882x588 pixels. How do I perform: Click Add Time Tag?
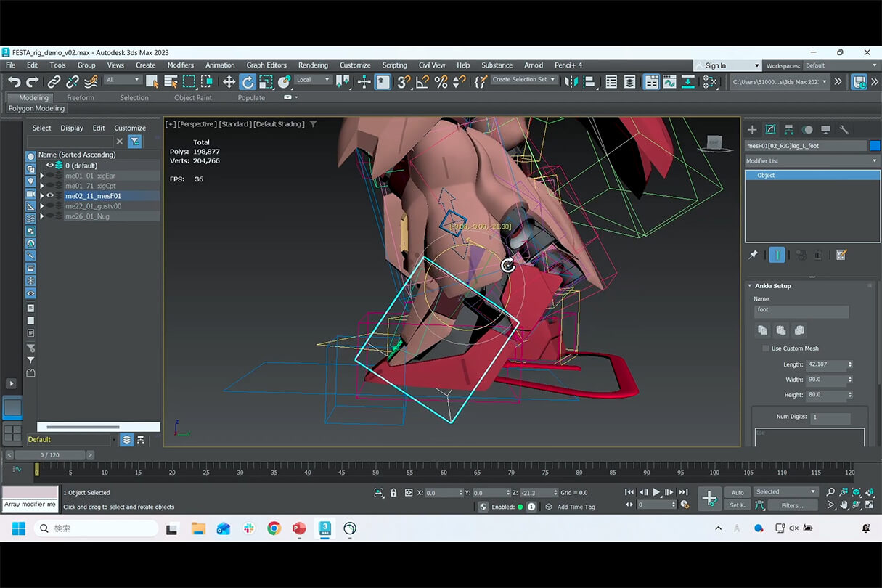[576, 507]
